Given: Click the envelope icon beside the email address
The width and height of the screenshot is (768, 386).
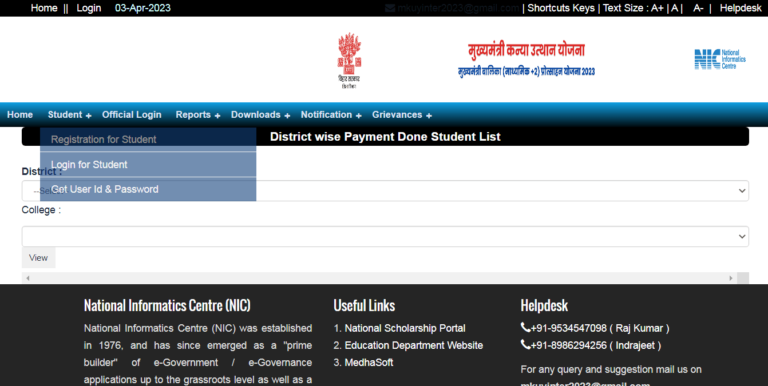Looking at the screenshot, I should (390, 8).
